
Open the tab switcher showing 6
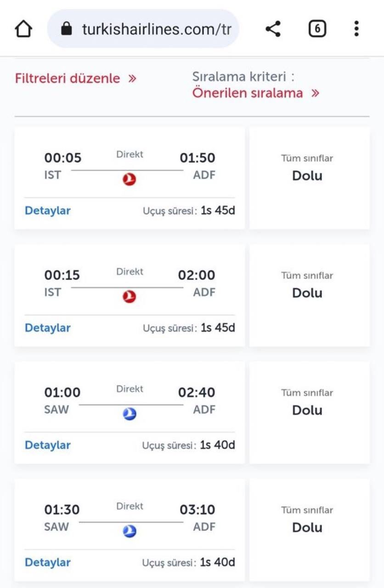(x=317, y=29)
